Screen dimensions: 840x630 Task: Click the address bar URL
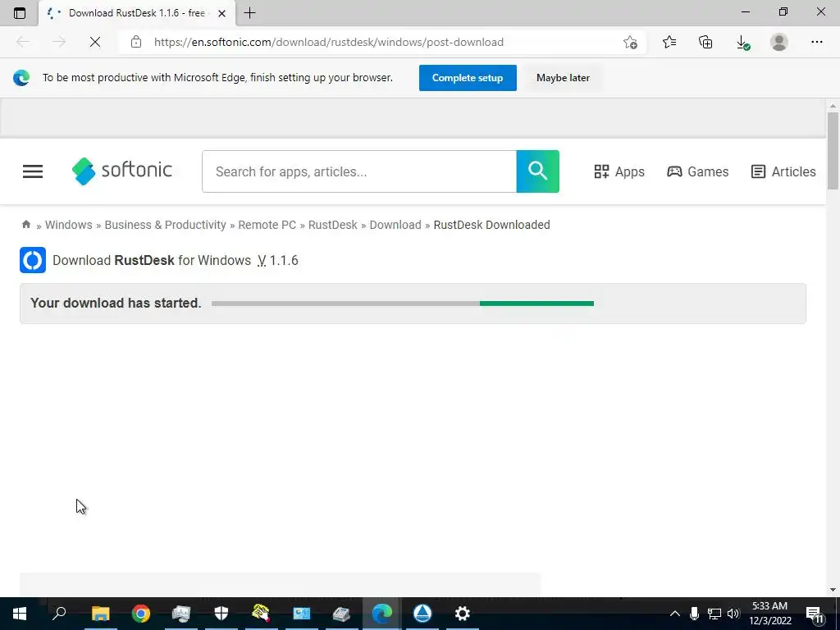328,42
